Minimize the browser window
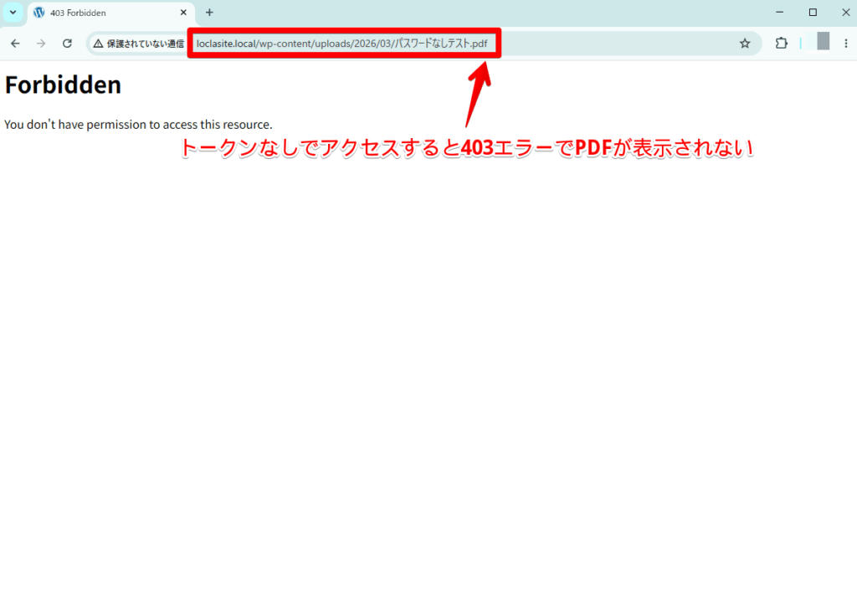The width and height of the screenshot is (857, 616). 780,13
